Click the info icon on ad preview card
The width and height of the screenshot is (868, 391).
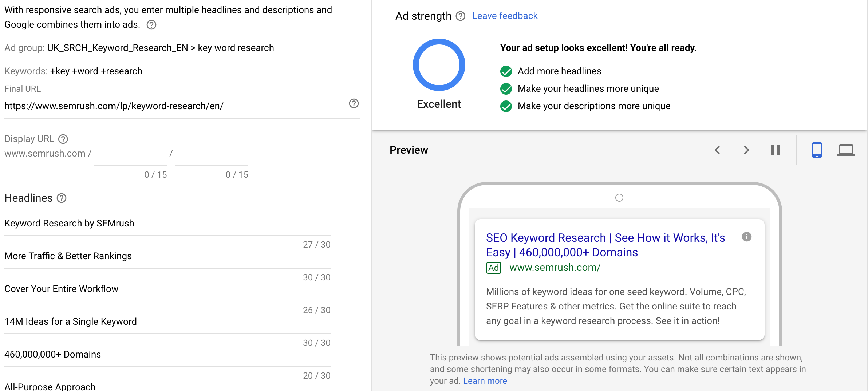tap(747, 237)
